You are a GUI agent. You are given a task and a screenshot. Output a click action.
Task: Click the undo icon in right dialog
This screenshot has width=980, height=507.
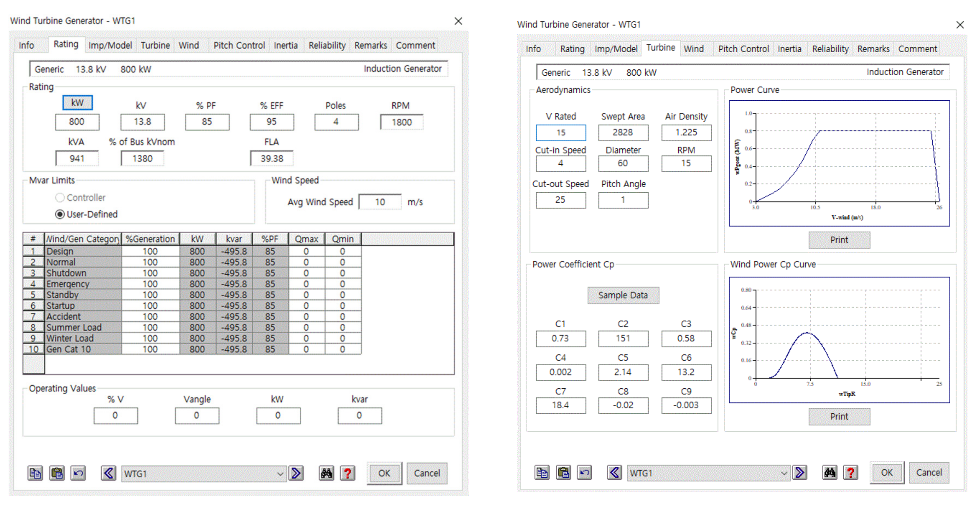[585, 472]
